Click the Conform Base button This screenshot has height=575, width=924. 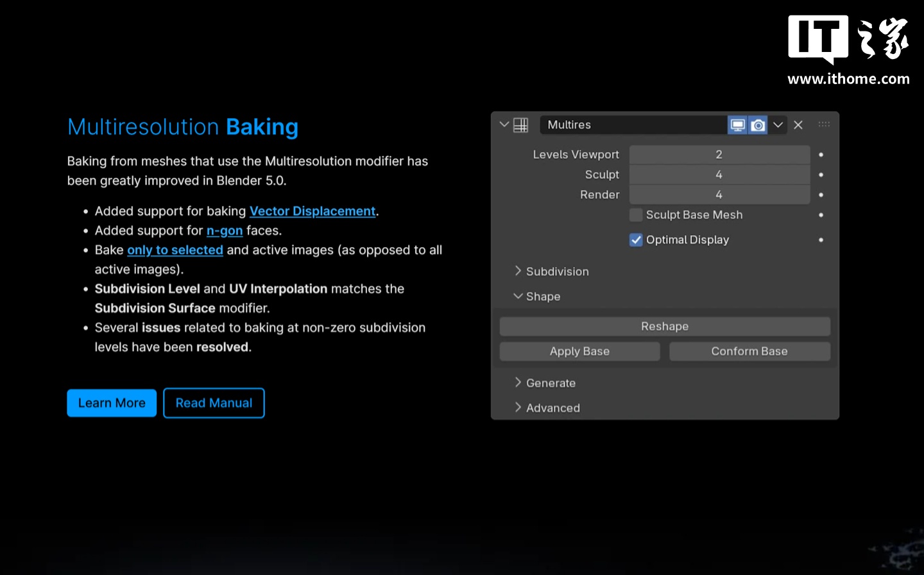(749, 352)
